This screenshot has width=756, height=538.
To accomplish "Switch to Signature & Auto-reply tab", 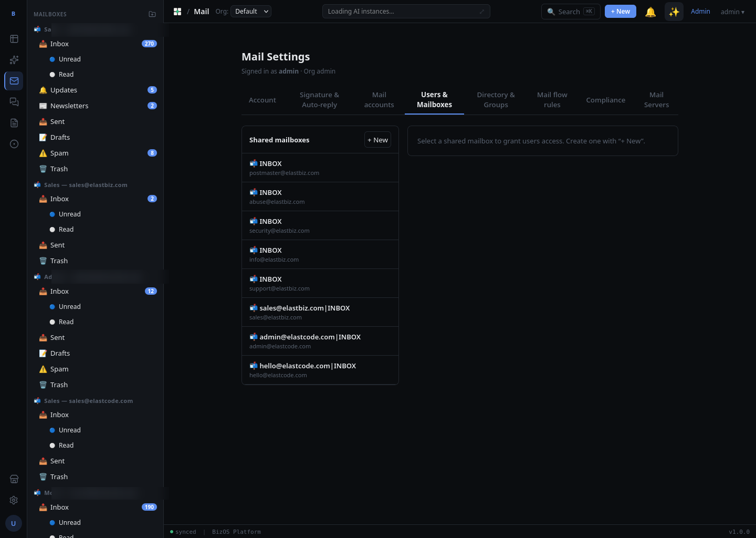I will click(x=319, y=100).
